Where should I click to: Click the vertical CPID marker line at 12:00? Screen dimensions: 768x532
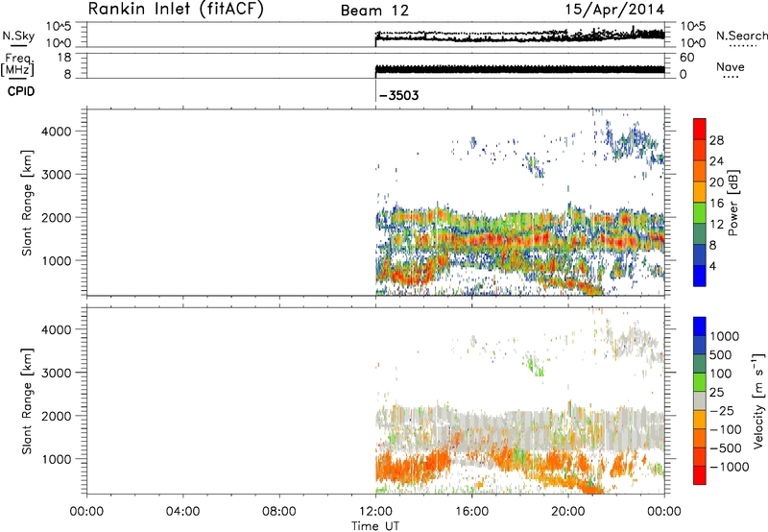[375, 90]
